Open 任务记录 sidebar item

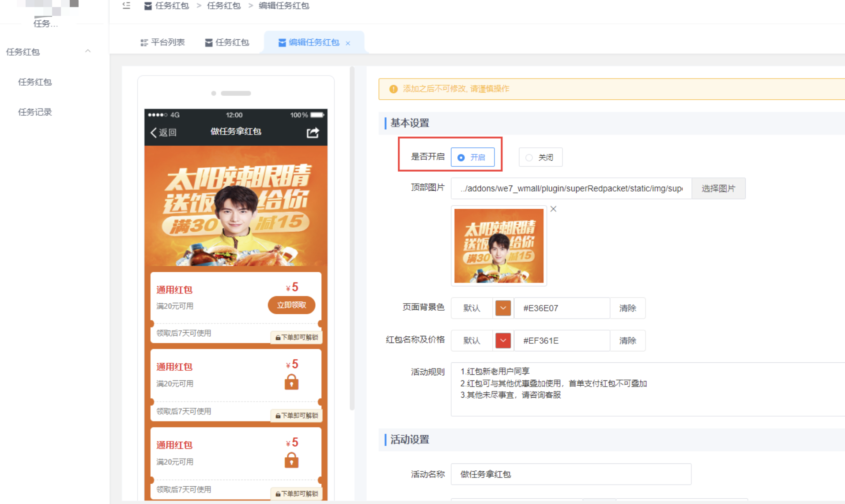click(x=35, y=112)
